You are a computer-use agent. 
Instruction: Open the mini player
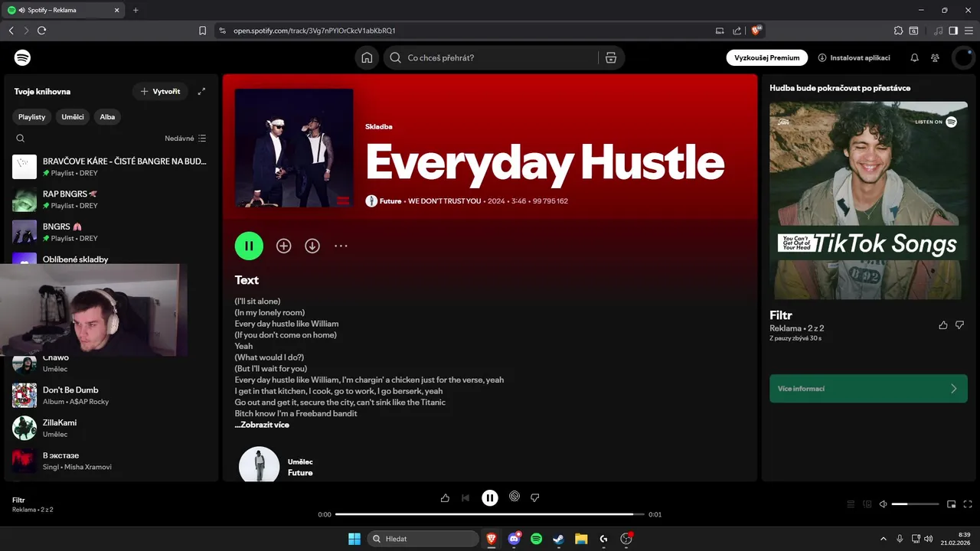(x=951, y=504)
